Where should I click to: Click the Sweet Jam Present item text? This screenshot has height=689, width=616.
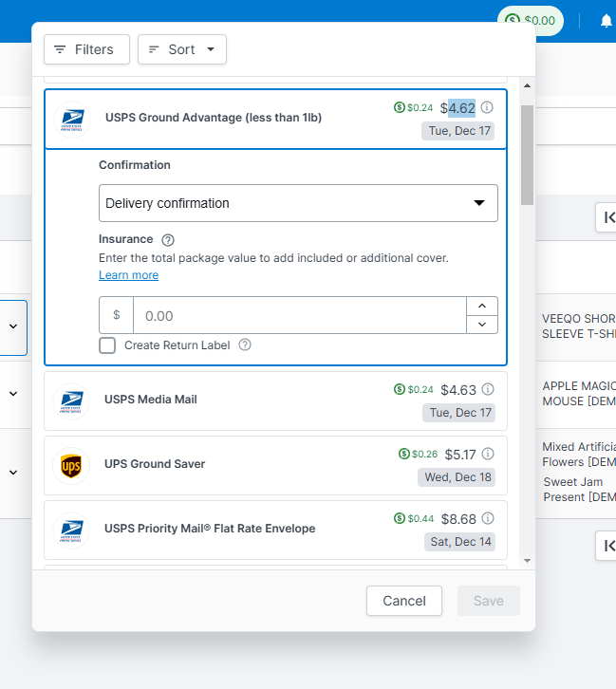[579, 490]
